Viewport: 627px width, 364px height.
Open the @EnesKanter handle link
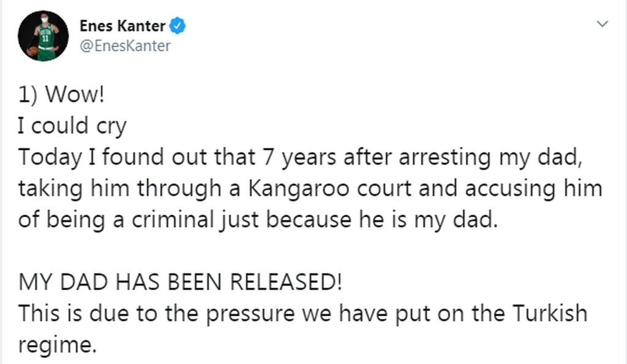point(125,46)
